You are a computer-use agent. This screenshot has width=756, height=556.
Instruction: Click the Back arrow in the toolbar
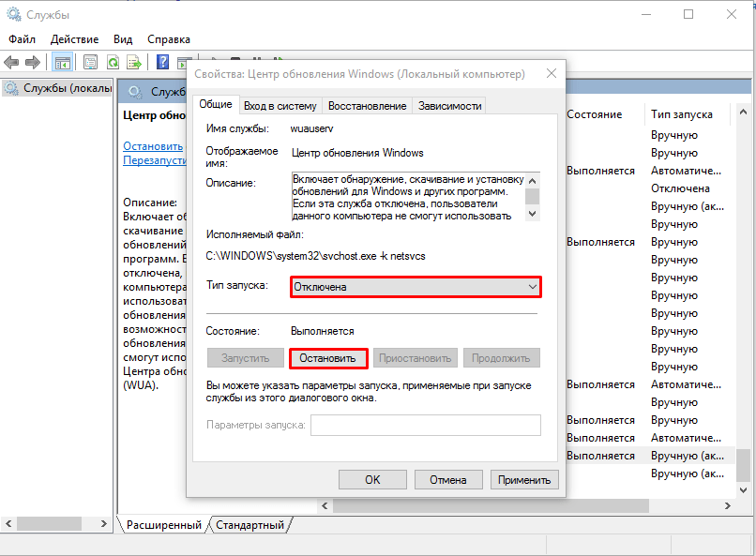click(x=11, y=62)
